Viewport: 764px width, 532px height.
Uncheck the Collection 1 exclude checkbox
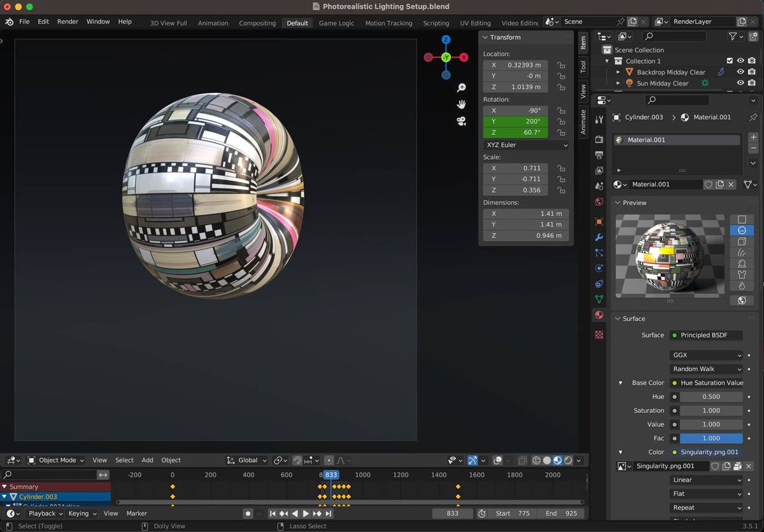[730, 61]
